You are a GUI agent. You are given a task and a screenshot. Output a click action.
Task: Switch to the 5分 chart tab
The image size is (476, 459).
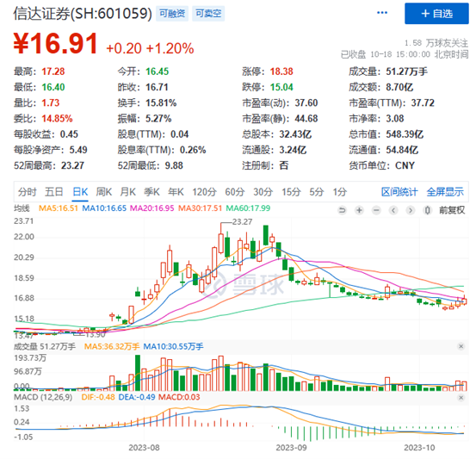(317, 192)
